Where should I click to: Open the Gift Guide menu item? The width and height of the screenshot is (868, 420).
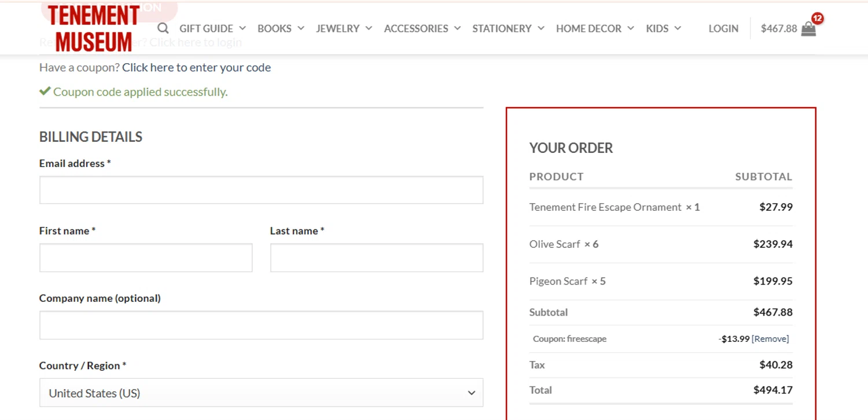[206, 28]
